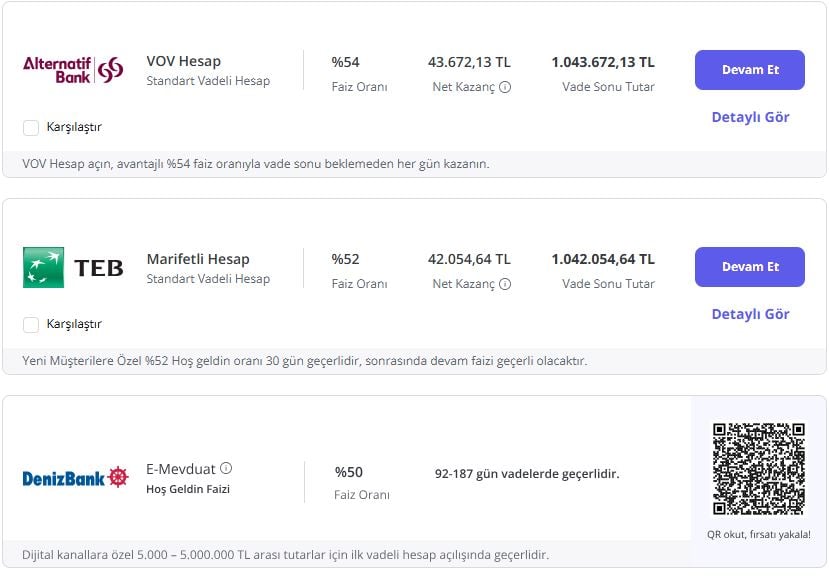Open Net Kazanç info icon in Marifetli Hesap row
Image resolution: width=829 pixels, height=586 pixels.
[505, 284]
